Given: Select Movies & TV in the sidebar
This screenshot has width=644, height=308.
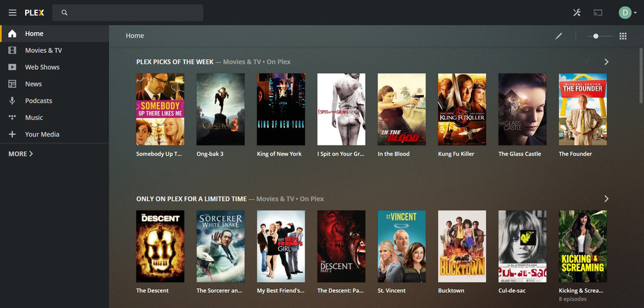Looking at the screenshot, I should [55, 50].
